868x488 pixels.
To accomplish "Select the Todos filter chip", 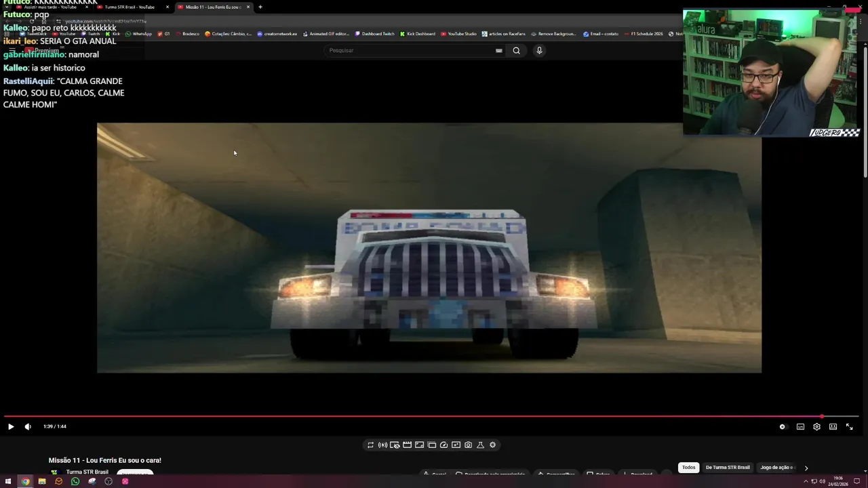I will [688, 468].
